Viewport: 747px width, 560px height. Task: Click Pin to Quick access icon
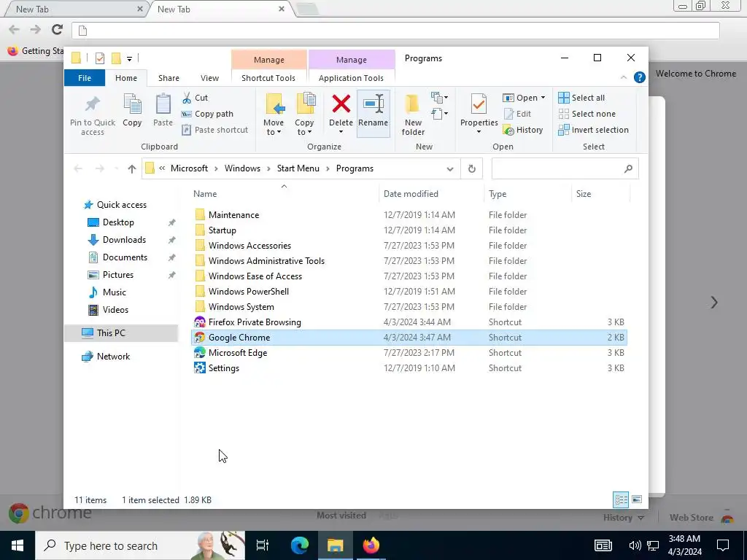(x=93, y=114)
